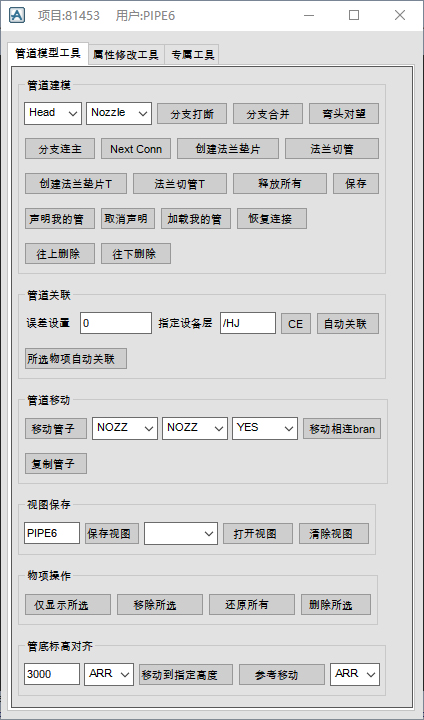This screenshot has height=720, width=424.
Task: Open the 专属工具 tab
Action: coord(192,55)
